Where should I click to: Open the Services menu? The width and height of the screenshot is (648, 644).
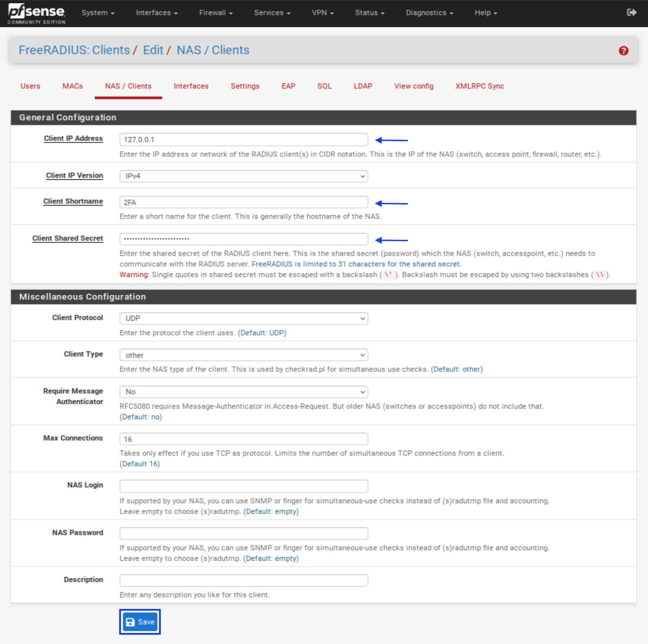click(272, 13)
